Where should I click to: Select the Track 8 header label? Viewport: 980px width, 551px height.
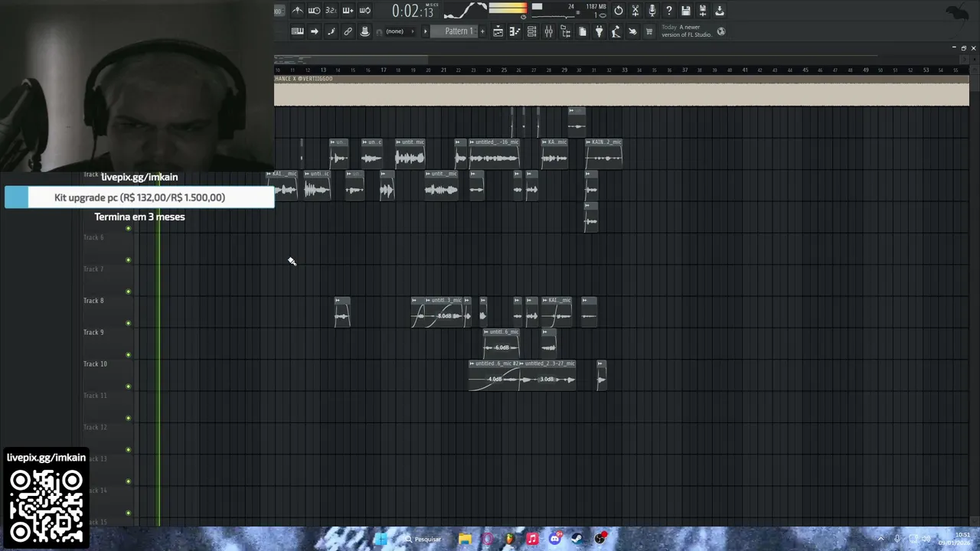tap(93, 301)
